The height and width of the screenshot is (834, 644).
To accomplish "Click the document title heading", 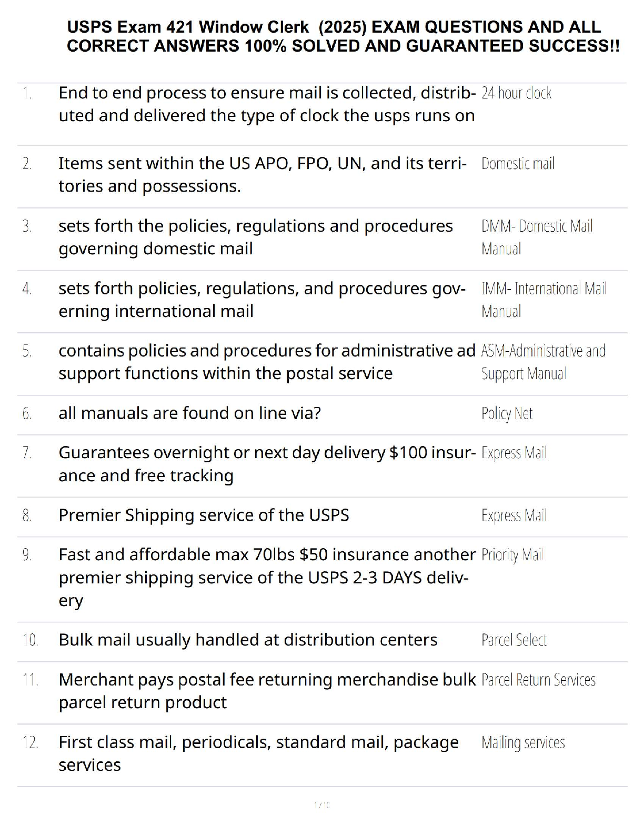I will pos(343,36).
